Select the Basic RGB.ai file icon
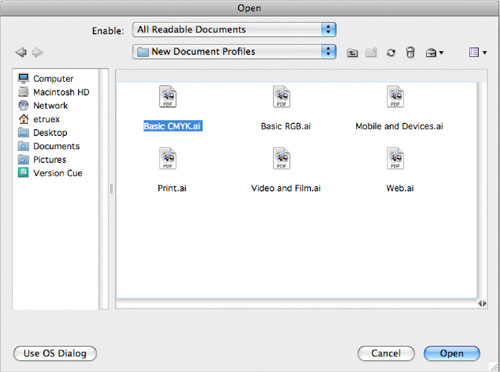 (282, 97)
